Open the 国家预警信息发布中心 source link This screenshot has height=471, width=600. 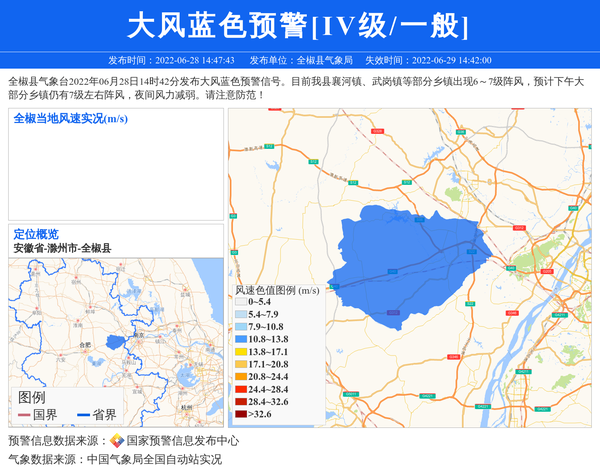click(x=181, y=441)
